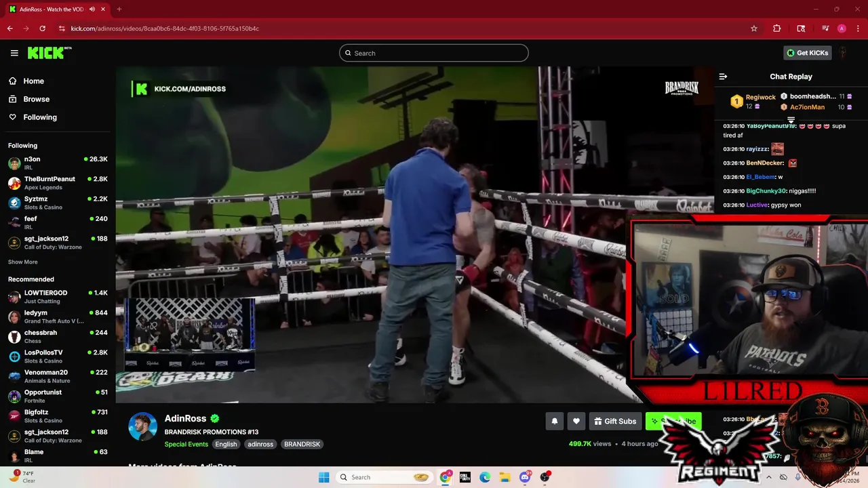Screen dimensions: 868x488
Task: Click AdinRoss profile avatar below video
Action: 143,426
